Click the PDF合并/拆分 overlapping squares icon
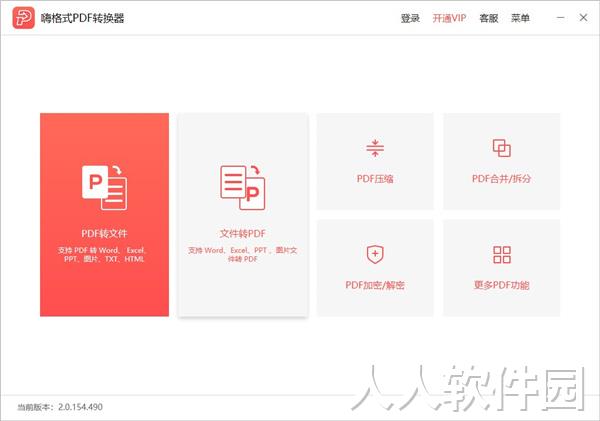The width and height of the screenshot is (600, 421). click(x=502, y=148)
